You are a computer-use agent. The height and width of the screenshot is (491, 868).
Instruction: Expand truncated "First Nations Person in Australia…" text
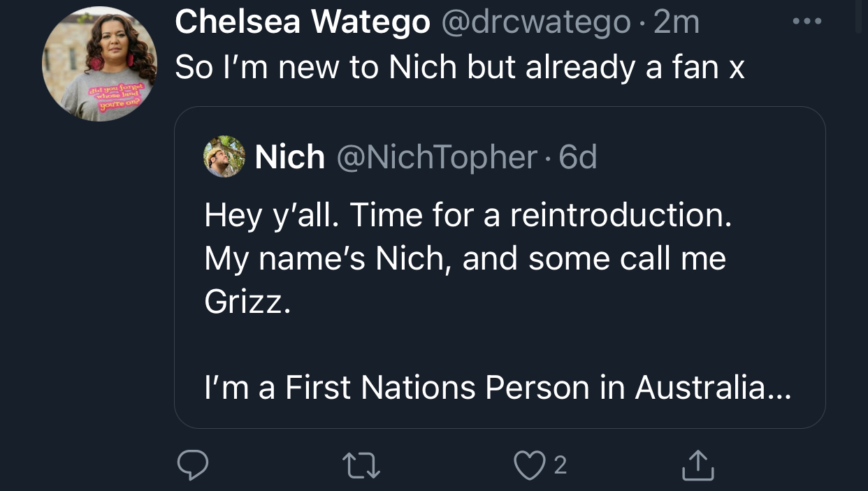[498, 388]
